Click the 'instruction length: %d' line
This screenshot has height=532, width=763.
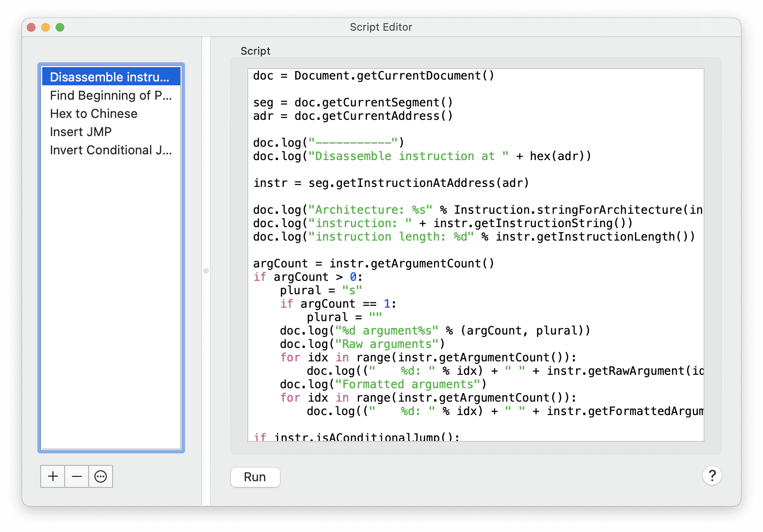[x=474, y=237]
